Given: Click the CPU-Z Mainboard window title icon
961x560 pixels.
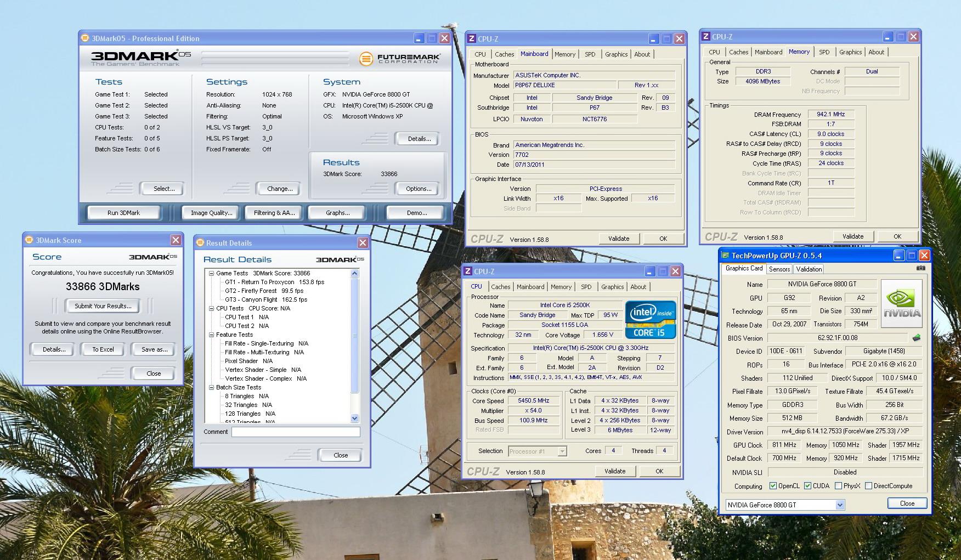Looking at the screenshot, I should 471,38.
